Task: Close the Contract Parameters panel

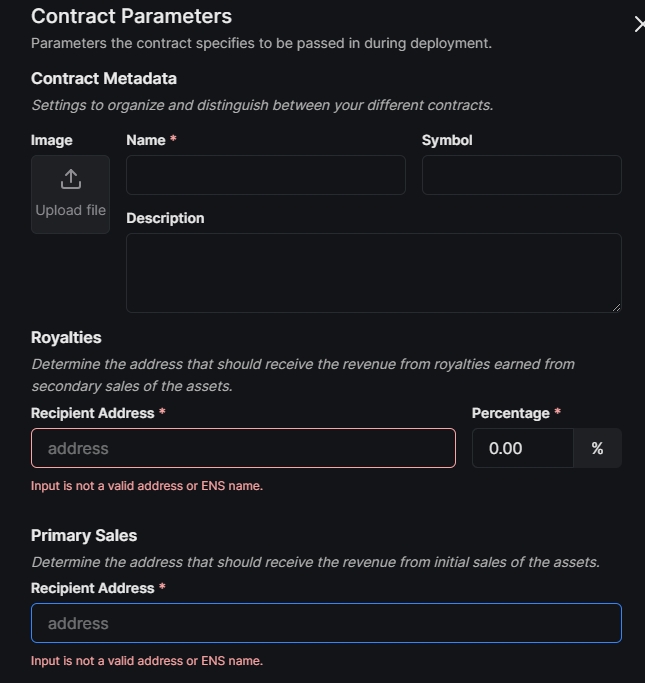Action: [x=639, y=24]
